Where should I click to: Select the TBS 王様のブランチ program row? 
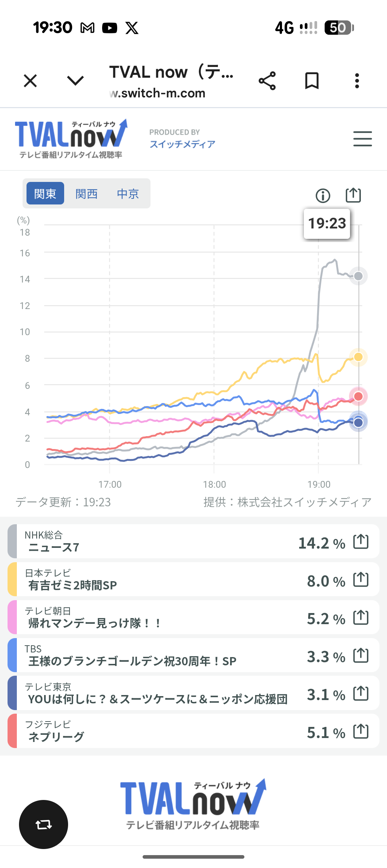(161, 655)
